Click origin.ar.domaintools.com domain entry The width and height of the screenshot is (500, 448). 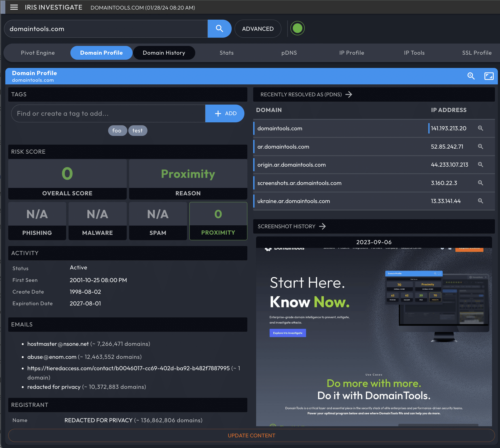[x=291, y=165]
